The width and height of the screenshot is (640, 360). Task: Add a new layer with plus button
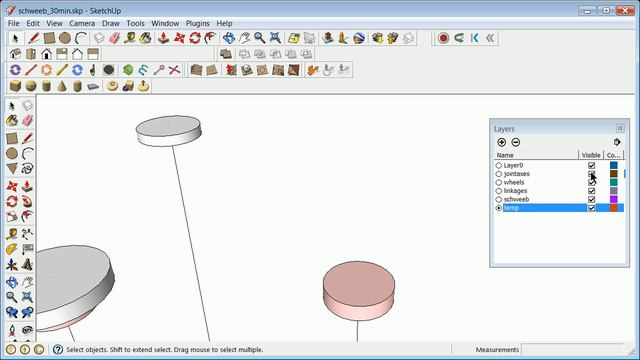(x=502, y=142)
